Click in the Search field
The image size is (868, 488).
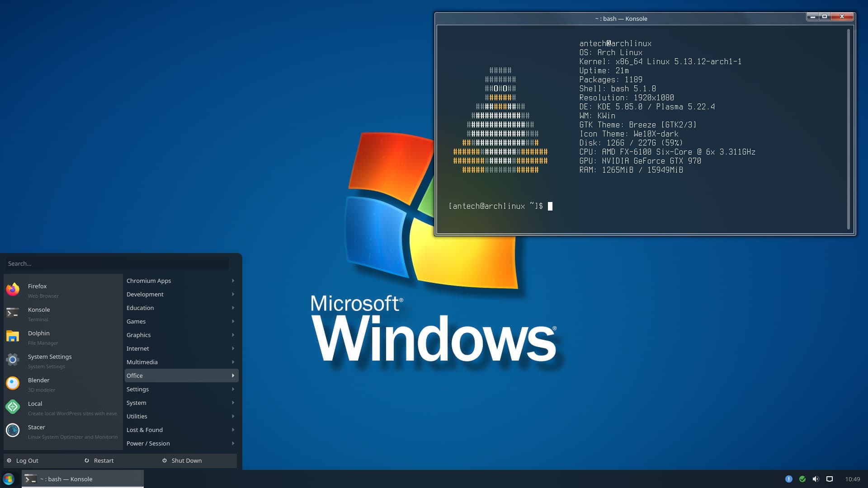117,263
